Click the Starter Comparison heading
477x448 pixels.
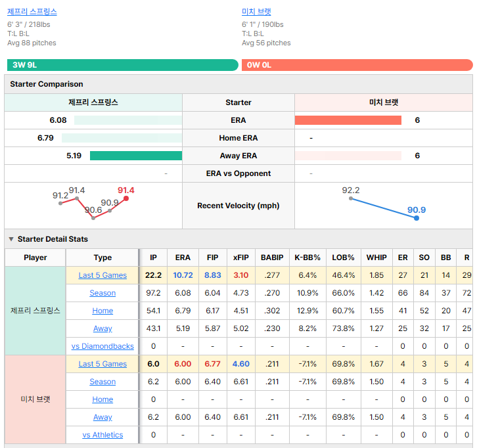pos(47,84)
